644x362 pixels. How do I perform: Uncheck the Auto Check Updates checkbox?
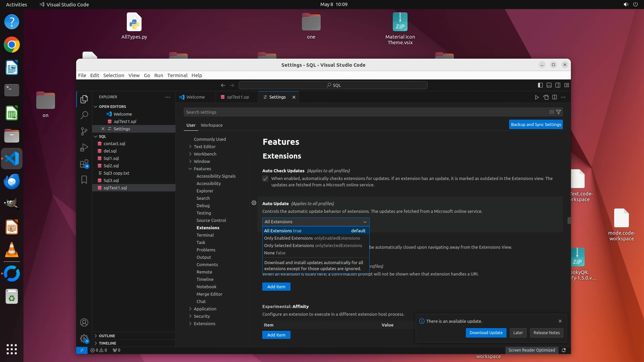tap(265, 179)
